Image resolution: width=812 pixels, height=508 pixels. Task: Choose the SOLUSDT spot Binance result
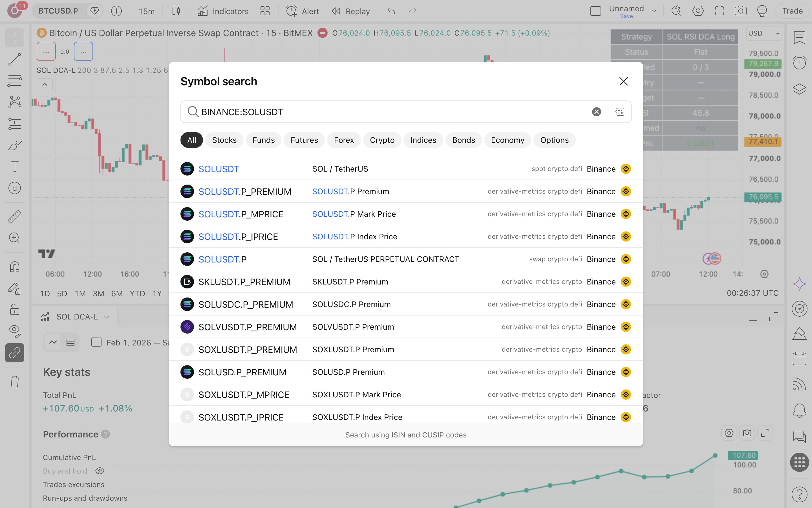406,169
